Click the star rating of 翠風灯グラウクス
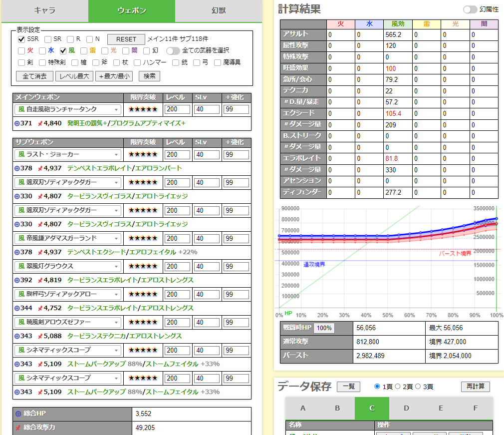Viewport: 504px width, 435px height. pyautogui.click(x=143, y=267)
